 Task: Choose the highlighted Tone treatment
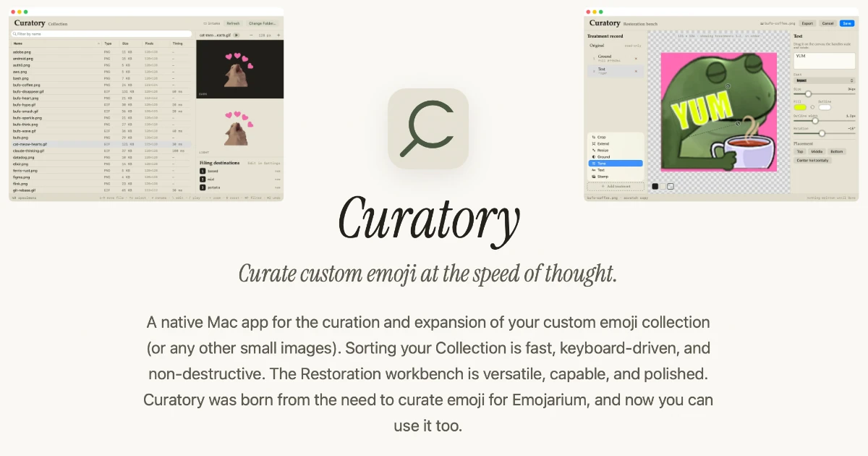coord(616,163)
